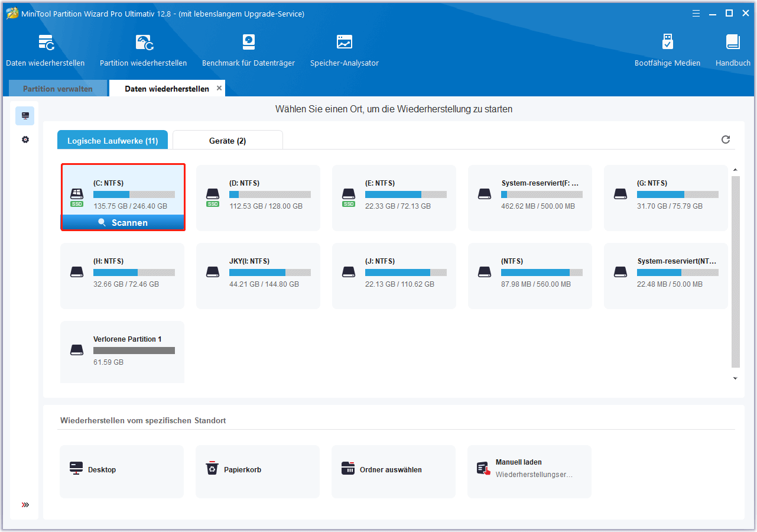757x532 pixels.
Task: Refresh the drive list
Action: [726, 140]
